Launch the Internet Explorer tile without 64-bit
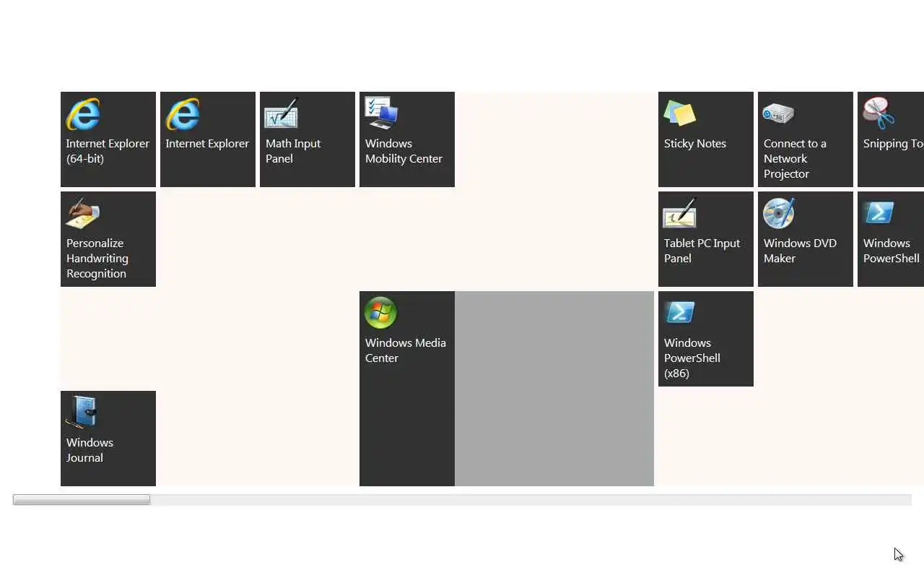This screenshot has width=924, height=578. 183,114
